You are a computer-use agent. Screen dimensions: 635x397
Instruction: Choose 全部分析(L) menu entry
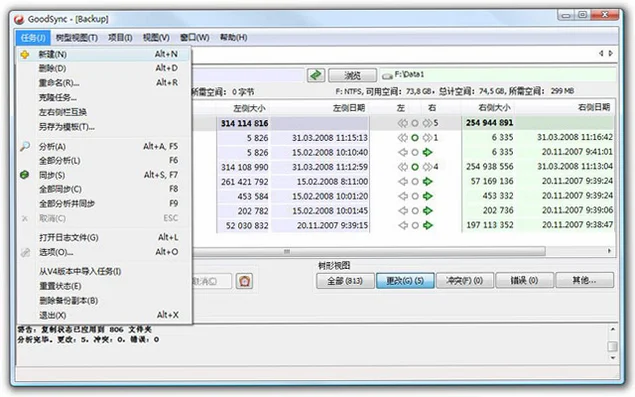point(104,161)
